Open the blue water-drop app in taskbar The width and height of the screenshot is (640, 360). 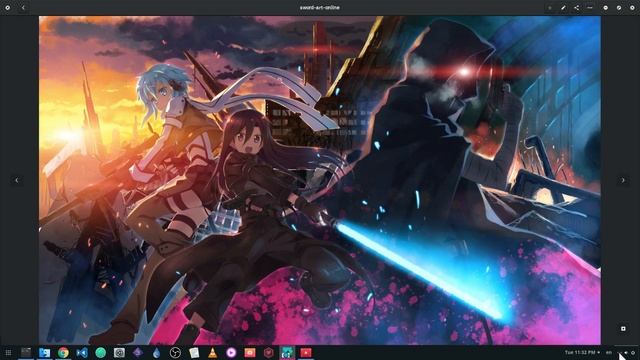(x=156, y=352)
